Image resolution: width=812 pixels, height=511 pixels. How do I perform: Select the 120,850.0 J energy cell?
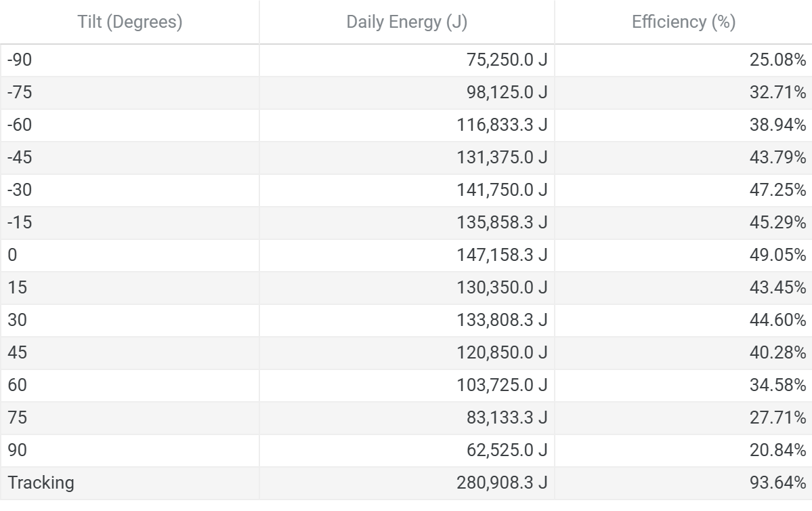(x=406, y=354)
